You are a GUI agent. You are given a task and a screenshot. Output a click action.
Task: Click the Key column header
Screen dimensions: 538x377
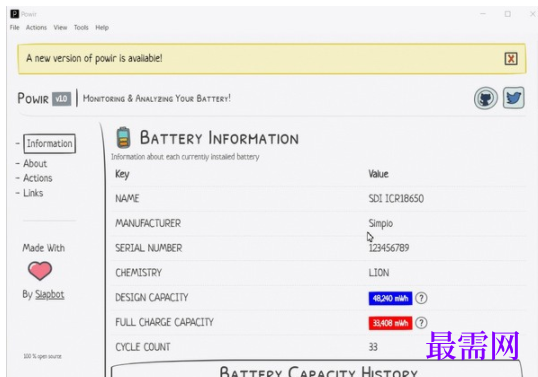click(122, 174)
